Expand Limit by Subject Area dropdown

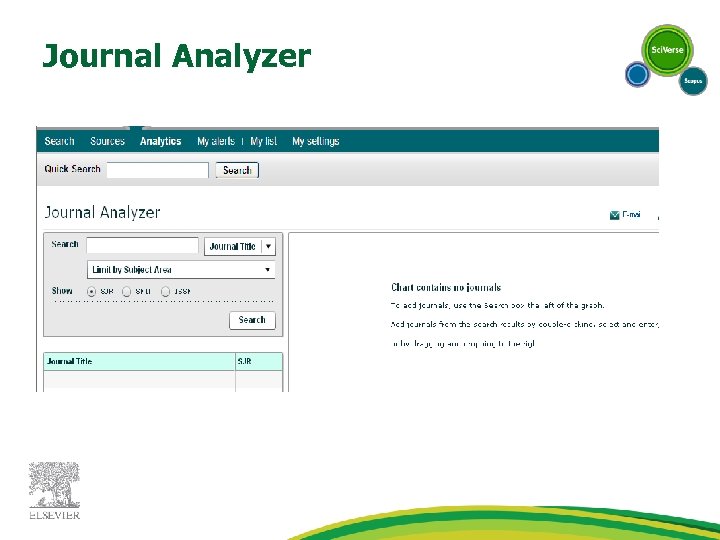pos(181,270)
